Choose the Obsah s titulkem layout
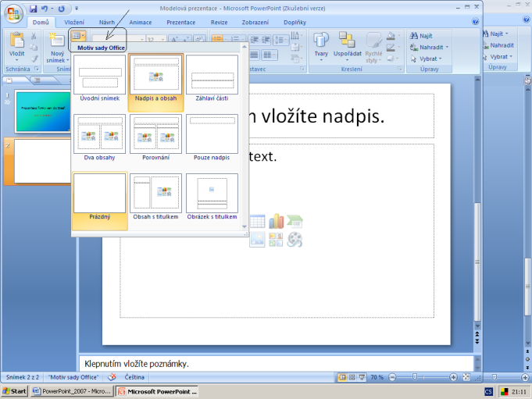 point(155,197)
